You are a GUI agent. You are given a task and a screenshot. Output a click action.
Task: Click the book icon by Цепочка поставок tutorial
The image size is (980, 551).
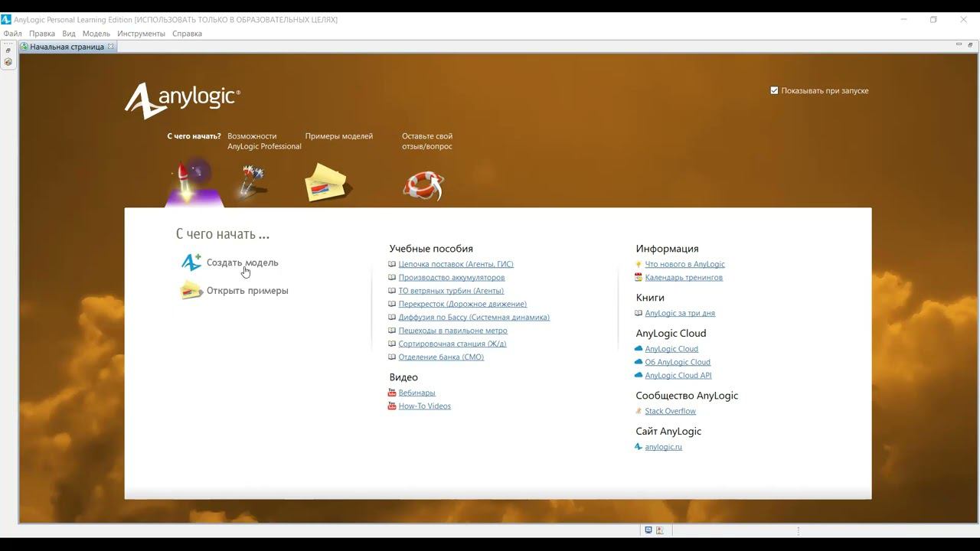click(x=392, y=264)
